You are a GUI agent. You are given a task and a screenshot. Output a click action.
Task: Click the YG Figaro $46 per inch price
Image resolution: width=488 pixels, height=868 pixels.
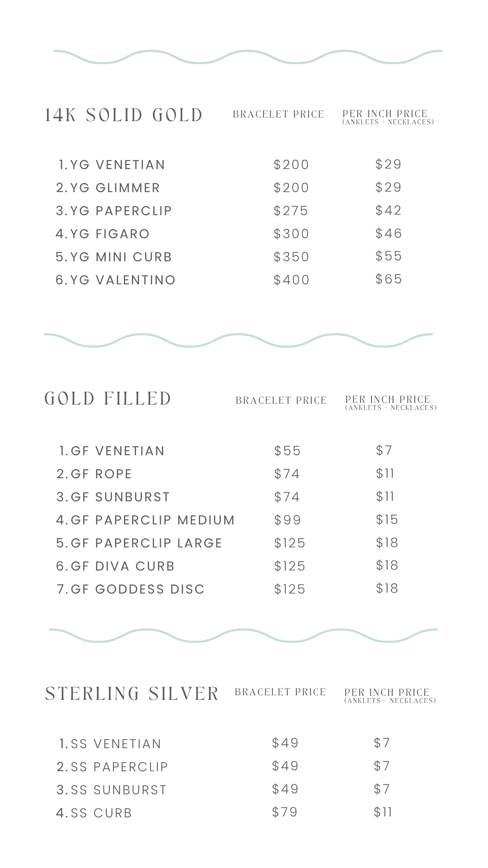coord(389,233)
